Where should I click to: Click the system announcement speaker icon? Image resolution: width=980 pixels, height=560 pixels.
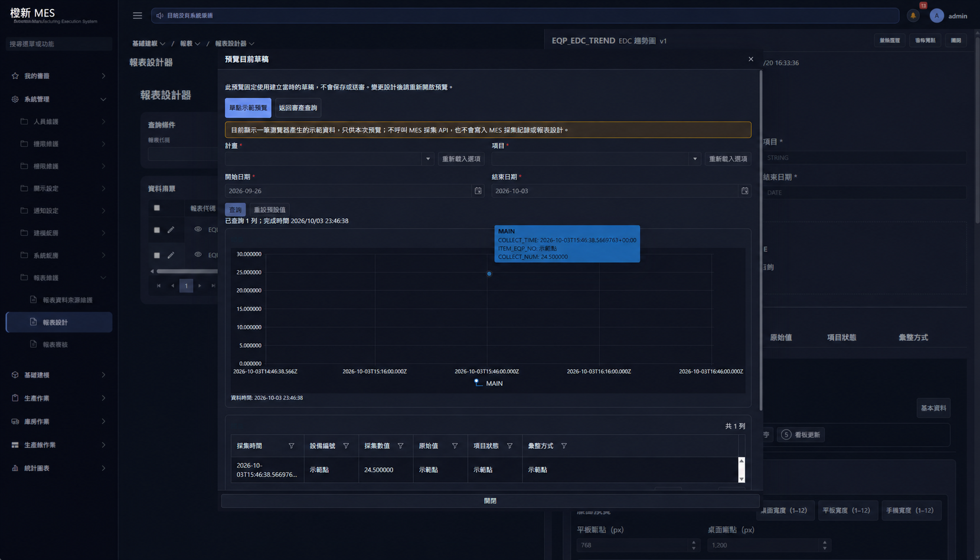[159, 16]
